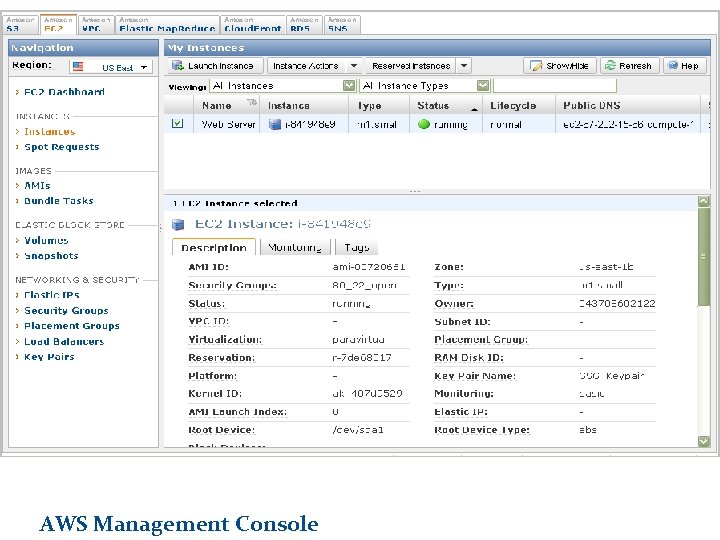Click the Public DNS cell of Web Server
Image resolution: width=720 pixels, height=540 pixels.
pos(628,124)
